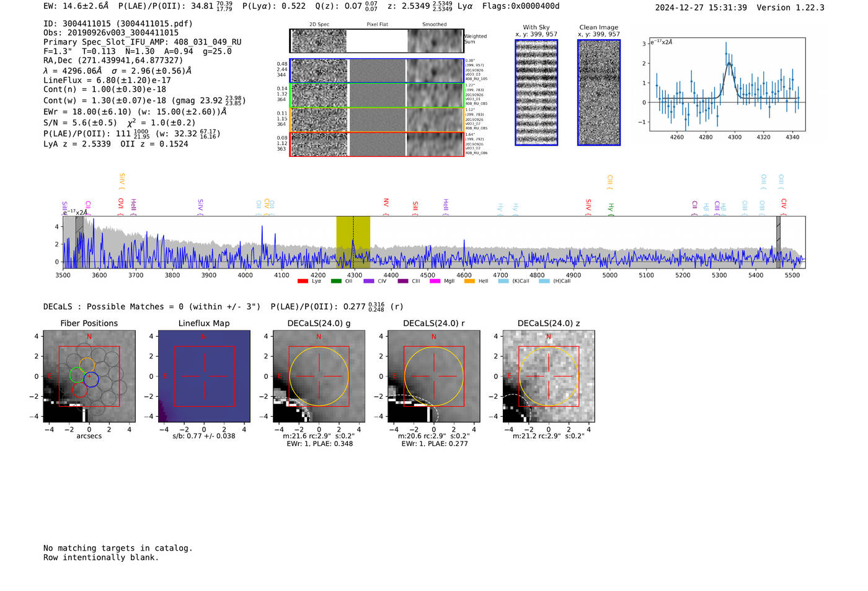Open the With Sky cutout image
868x591 pixels.
(536, 92)
